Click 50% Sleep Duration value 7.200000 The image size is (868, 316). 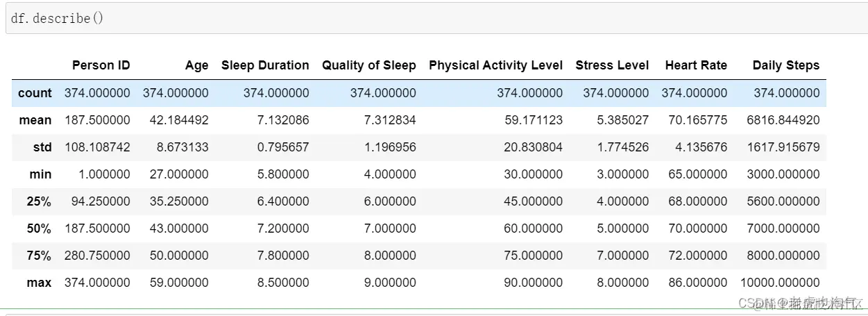click(283, 228)
